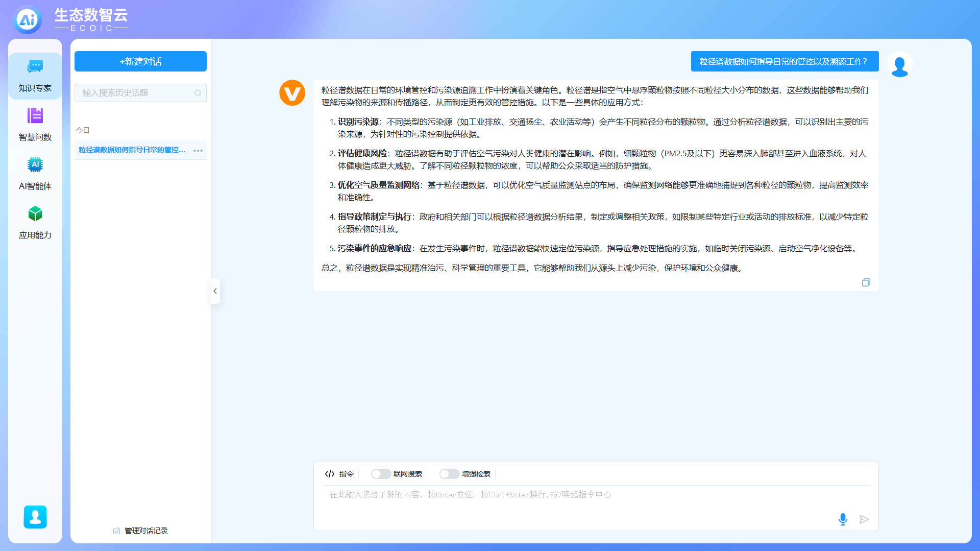Image resolution: width=980 pixels, height=551 pixels.
Task: Copy the assistant's answer with copy icon
Action: pyautogui.click(x=866, y=282)
